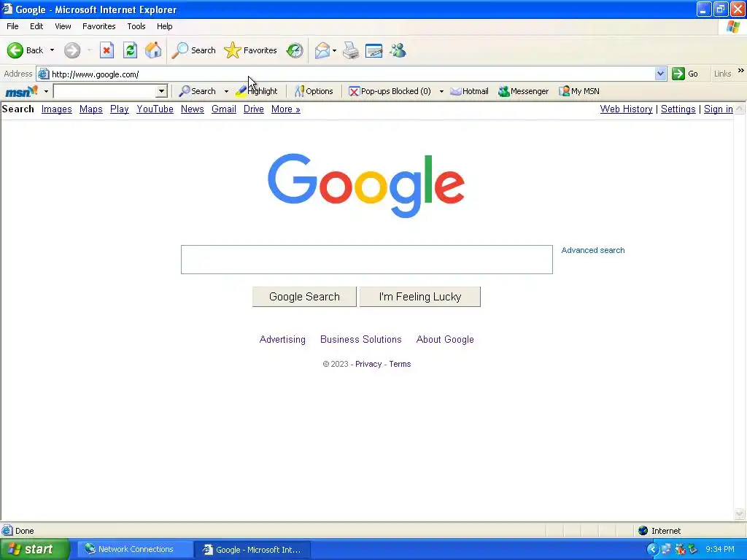Expand the MSN search box dropdown
The width and height of the screenshot is (747, 560).
coord(161,91)
